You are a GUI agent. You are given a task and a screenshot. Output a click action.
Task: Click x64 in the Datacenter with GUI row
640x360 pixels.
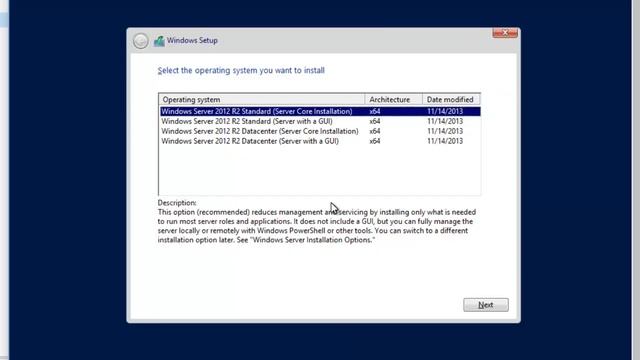pos(375,141)
